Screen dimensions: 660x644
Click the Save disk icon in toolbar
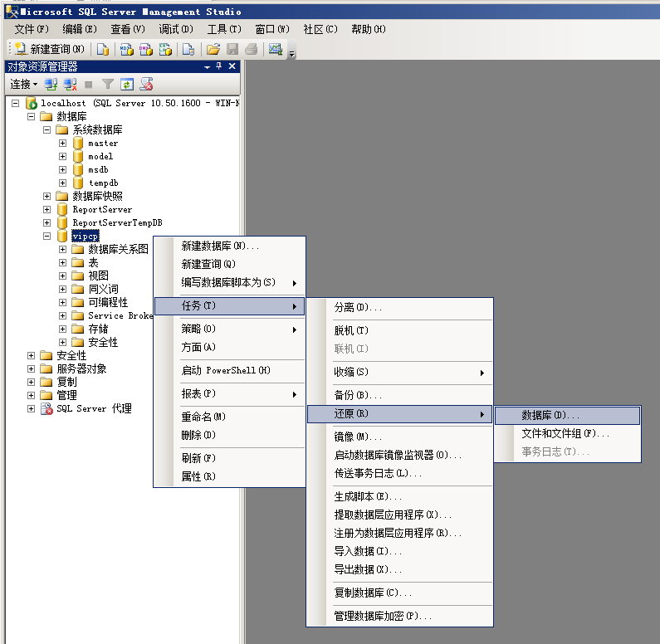(232, 49)
